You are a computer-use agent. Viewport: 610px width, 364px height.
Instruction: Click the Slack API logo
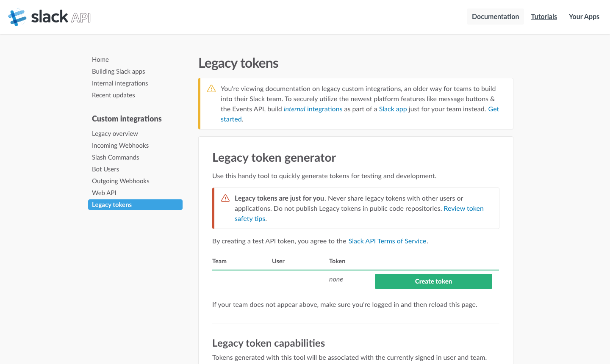coord(50,17)
